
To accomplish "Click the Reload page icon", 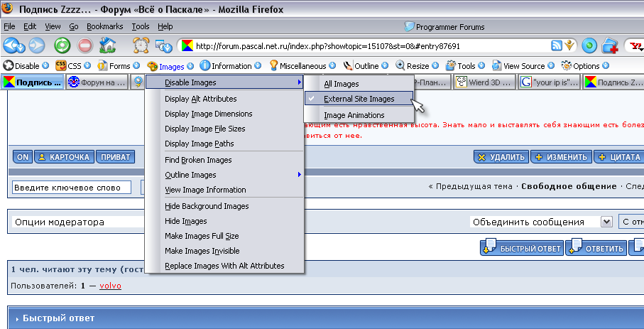I will [x=62, y=45].
